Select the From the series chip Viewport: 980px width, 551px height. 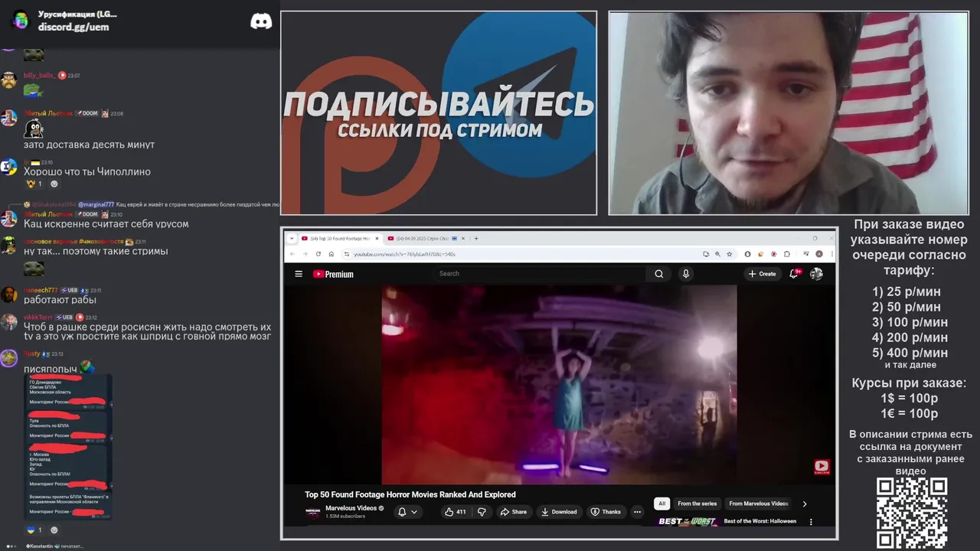(x=697, y=504)
